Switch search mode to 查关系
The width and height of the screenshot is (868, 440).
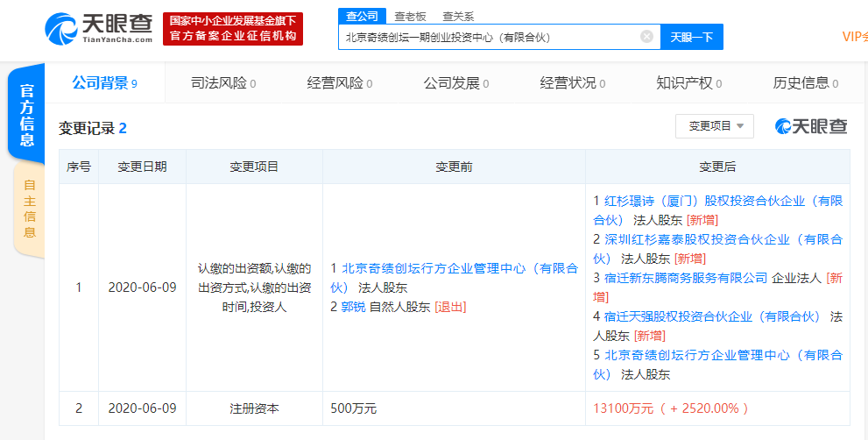click(458, 16)
